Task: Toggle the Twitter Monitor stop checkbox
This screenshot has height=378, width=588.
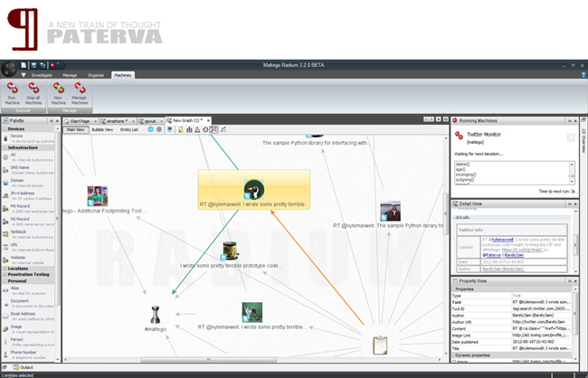Action: click(571, 137)
